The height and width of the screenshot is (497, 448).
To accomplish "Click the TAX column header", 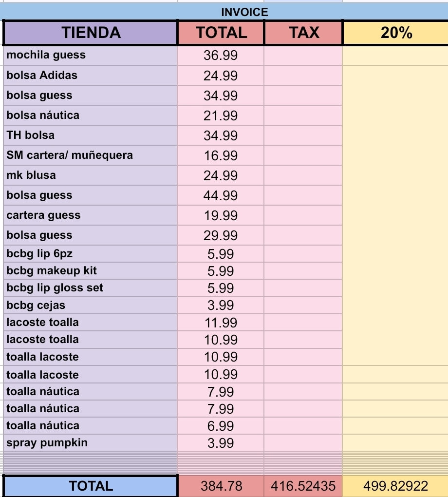I will 304,33.
